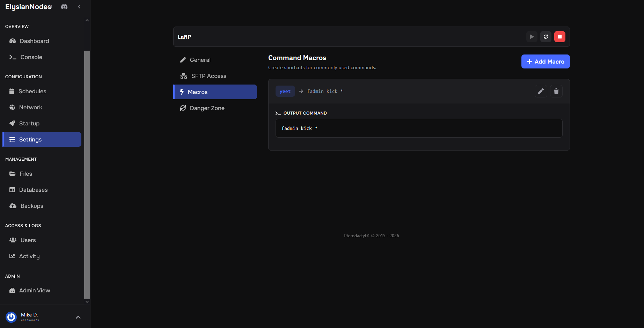Click the LaRP server name
This screenshot has width=644, height=328.
coord(184,37)
